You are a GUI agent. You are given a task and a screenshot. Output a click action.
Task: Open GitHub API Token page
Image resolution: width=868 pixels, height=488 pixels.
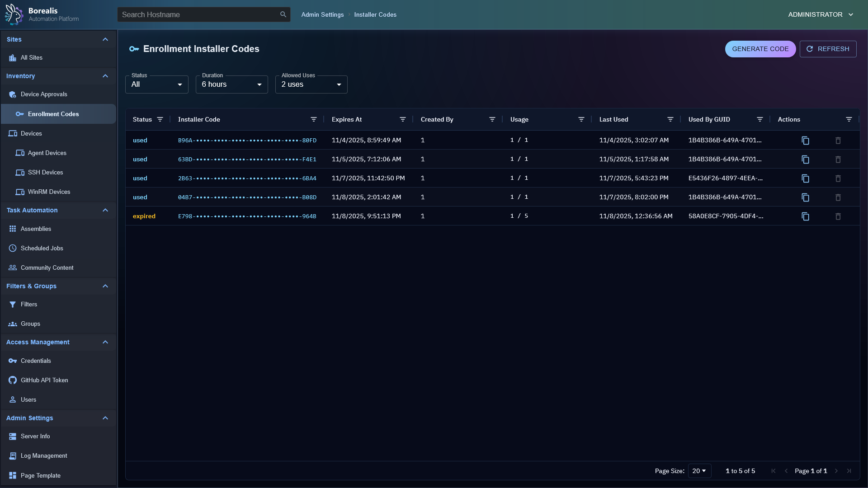(44, 380)
